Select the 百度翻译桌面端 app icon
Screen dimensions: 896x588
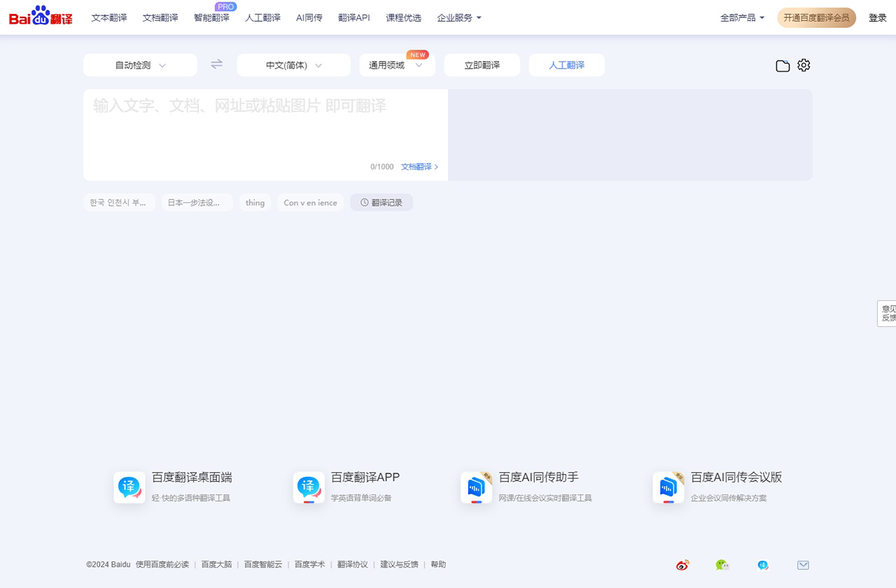coord(129,487)
